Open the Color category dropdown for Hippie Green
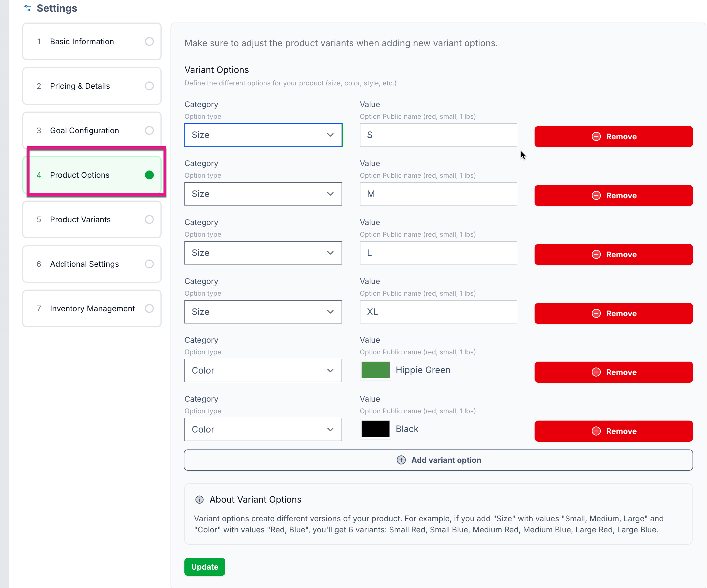The height and width of the screenshot is (588, 707). pyautogui.click(x=263, y=370)
